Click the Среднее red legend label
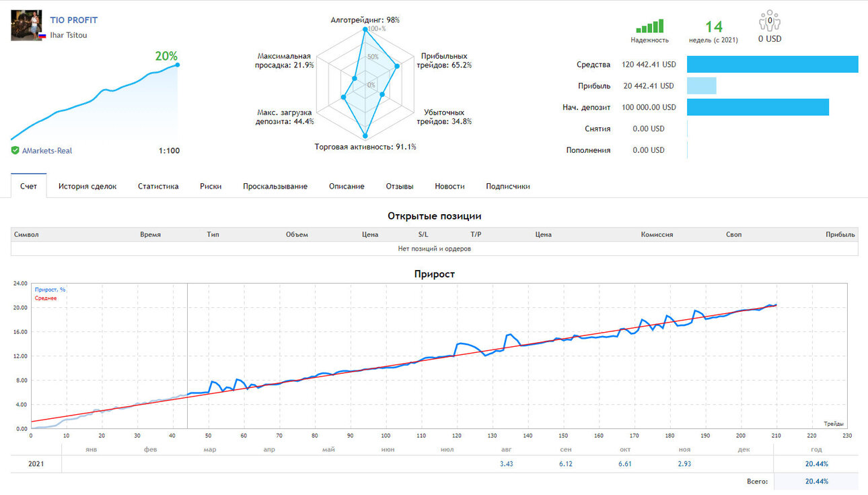 pos(46,298)
